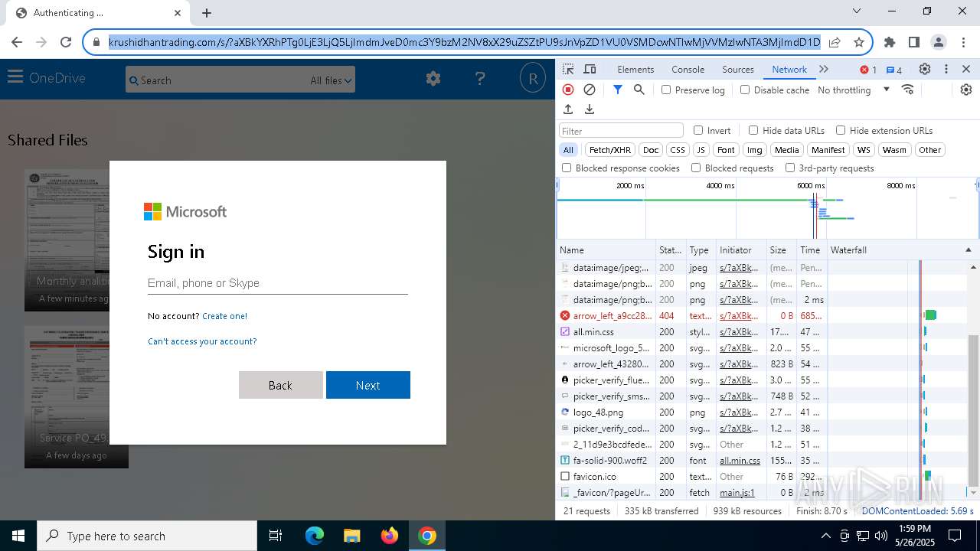Image resolution: width=980 pixels, height=551 pixels.
Task: Open initiator link main.js:1
Action: (x=737, y=493)
